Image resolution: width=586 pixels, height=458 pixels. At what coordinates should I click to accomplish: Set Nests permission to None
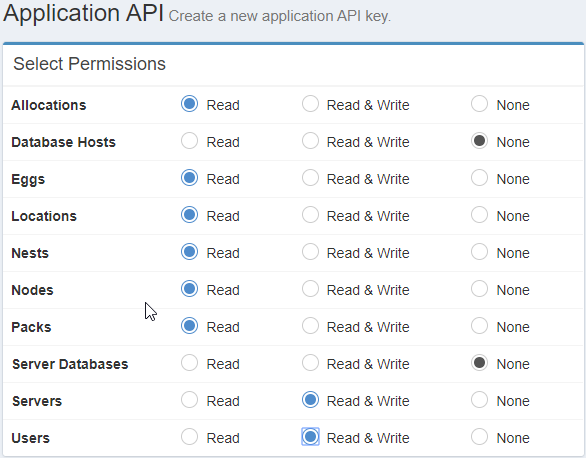479,252
